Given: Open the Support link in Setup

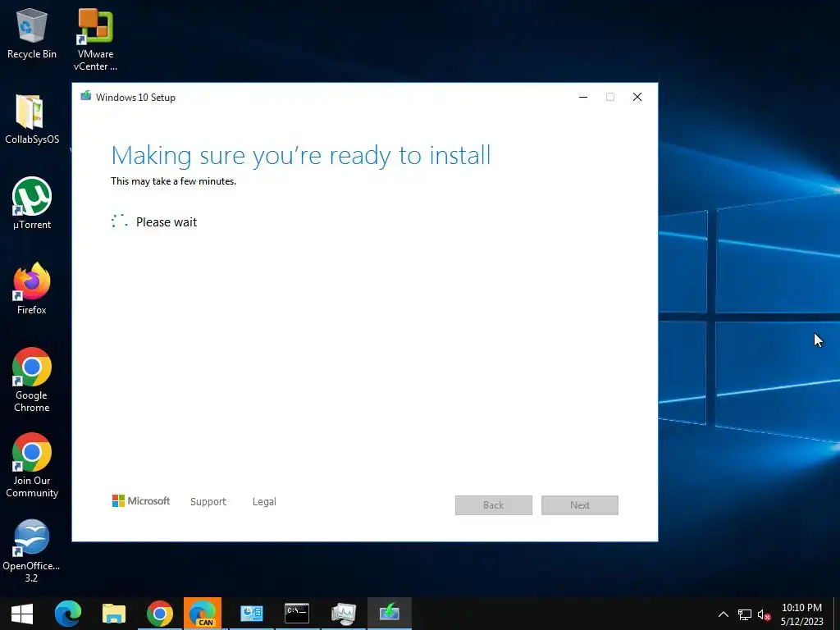Looking at the screenshot, I should point(208,502).
